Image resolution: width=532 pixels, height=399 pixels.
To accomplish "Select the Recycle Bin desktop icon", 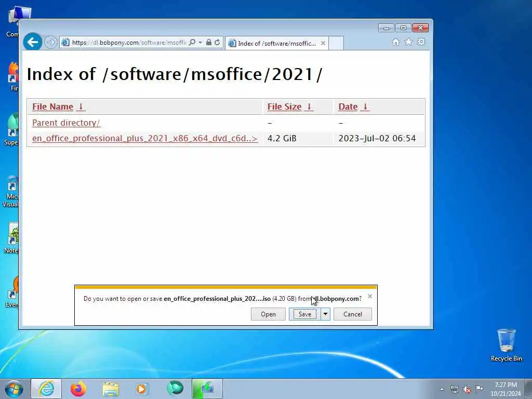I will [x=506, y=345].
